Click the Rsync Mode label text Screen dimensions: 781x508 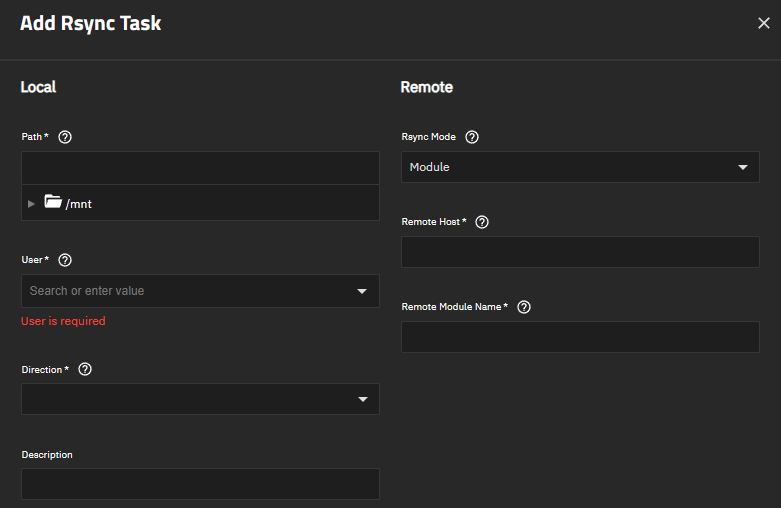[x=429, y=137]
